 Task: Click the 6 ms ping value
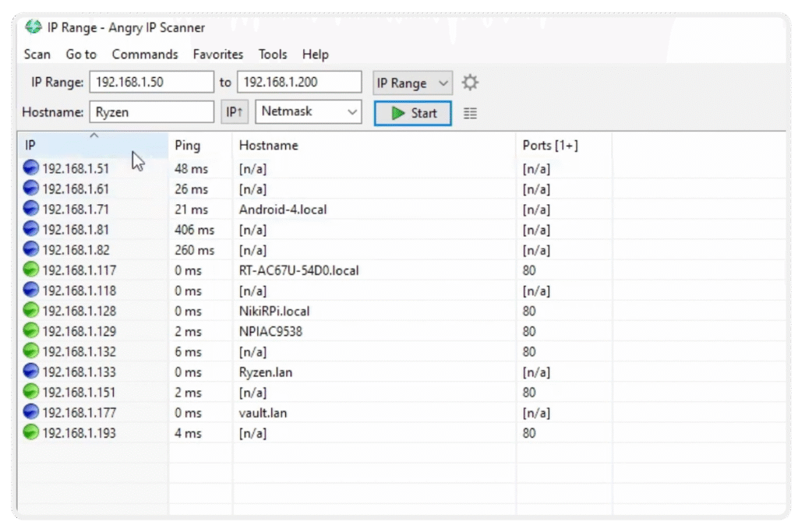click(x=188, y=352)
